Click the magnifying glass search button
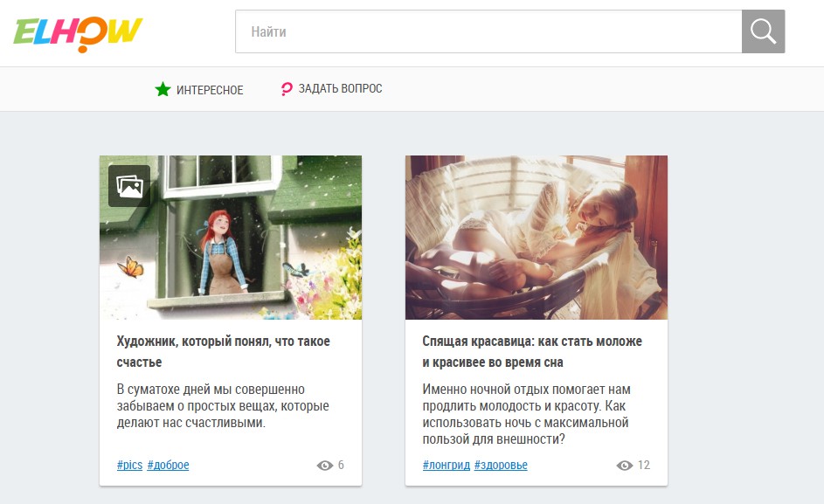Viewport: 824px width, 504px height. tap(763, 31)
